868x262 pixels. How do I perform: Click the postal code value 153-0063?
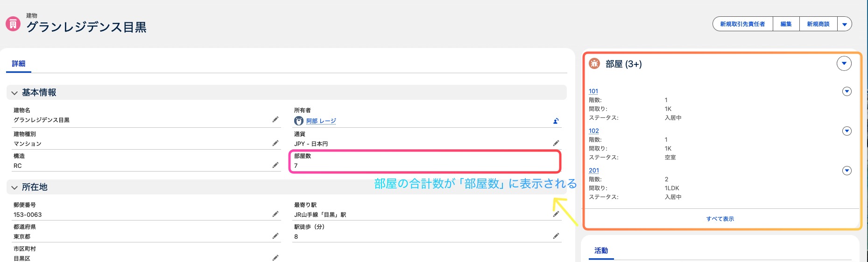coord(28,214)
